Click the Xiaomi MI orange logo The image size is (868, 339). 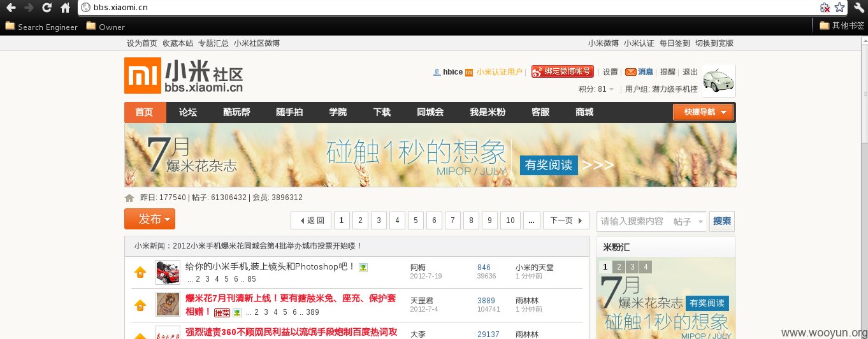(x=142, y=76)
